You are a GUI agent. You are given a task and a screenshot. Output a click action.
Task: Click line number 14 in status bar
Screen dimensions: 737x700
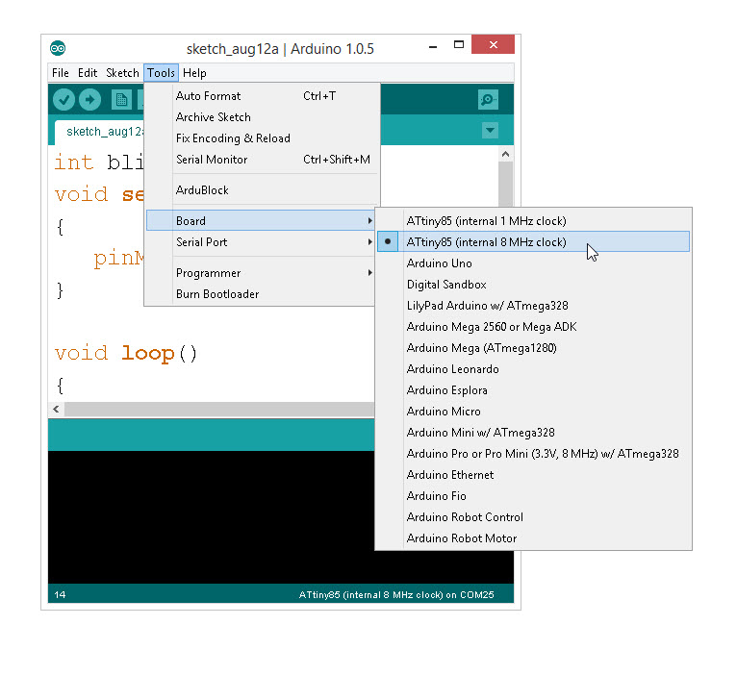click(x=60, y=595)
